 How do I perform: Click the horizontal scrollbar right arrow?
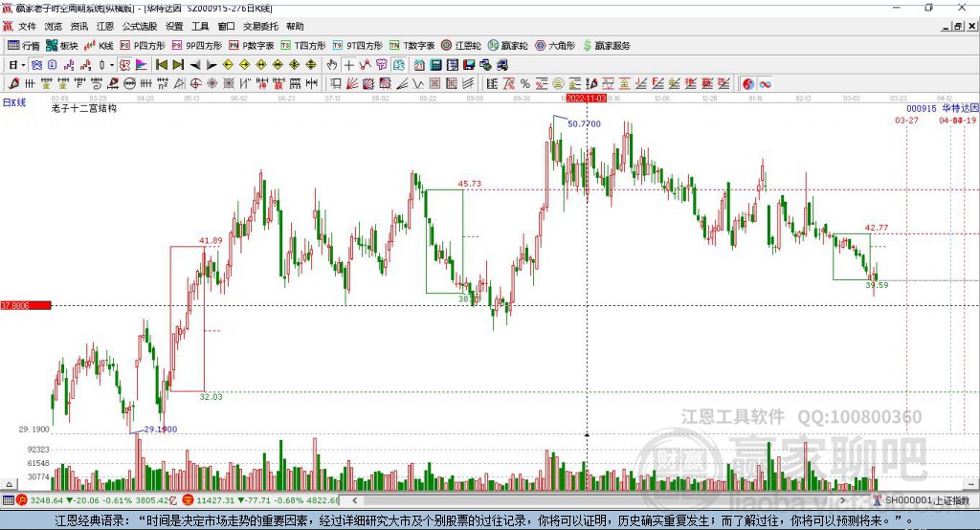842,500
